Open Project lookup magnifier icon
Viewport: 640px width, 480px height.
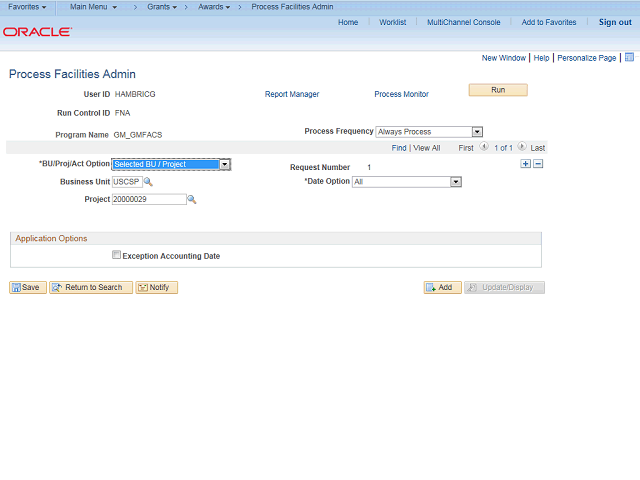(x=191, y=200)
